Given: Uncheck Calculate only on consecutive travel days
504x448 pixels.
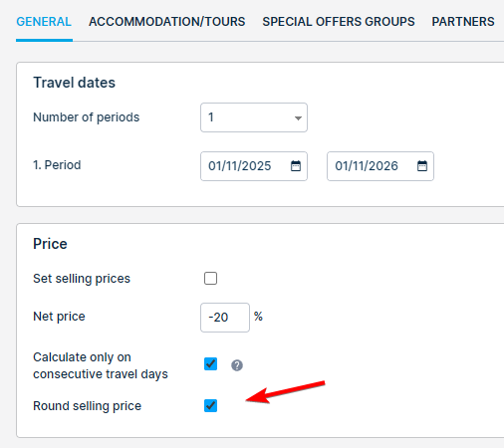Looking at the screenshot, I should [x=210, y=364].
